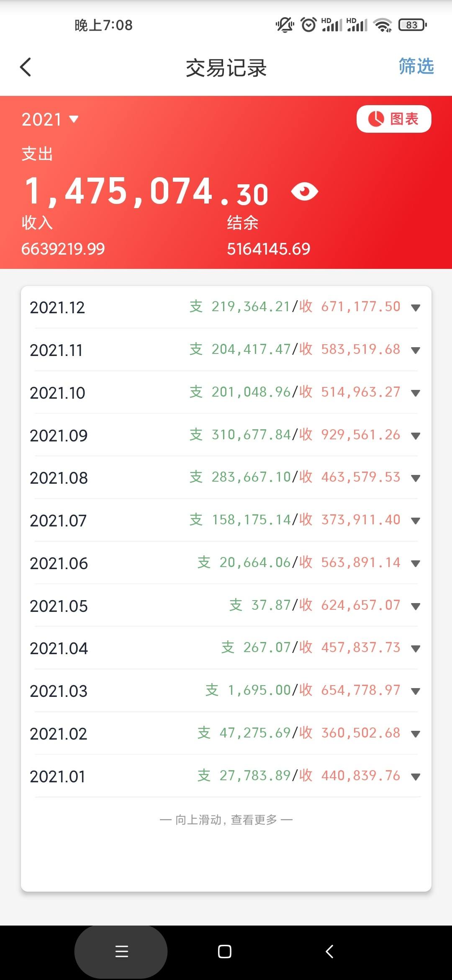Open the 图表 chart view button
This screenshot has width=452, height=980.
pyautogui.click(x=393, y=119)
